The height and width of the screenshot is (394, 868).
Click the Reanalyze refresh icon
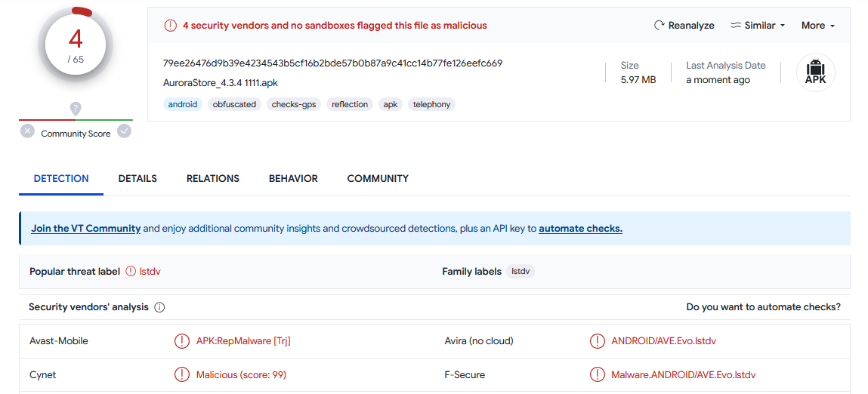click(x=659, y=26)
